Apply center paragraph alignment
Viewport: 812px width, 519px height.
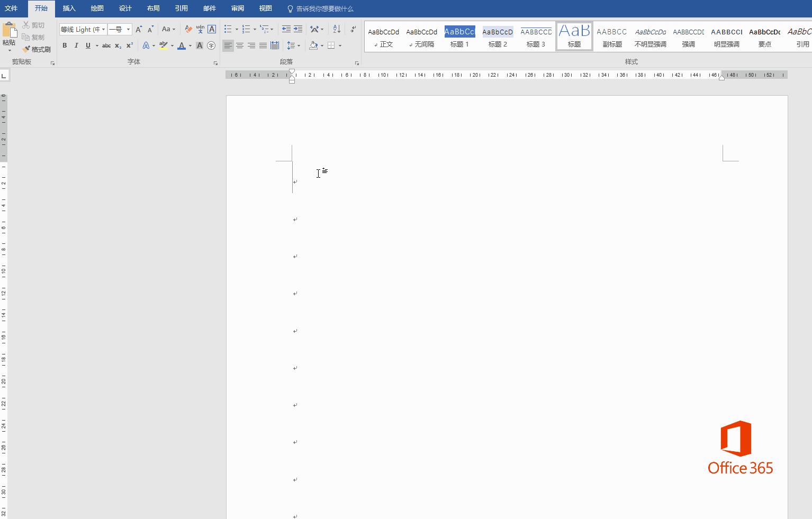(x=240, y=45)
